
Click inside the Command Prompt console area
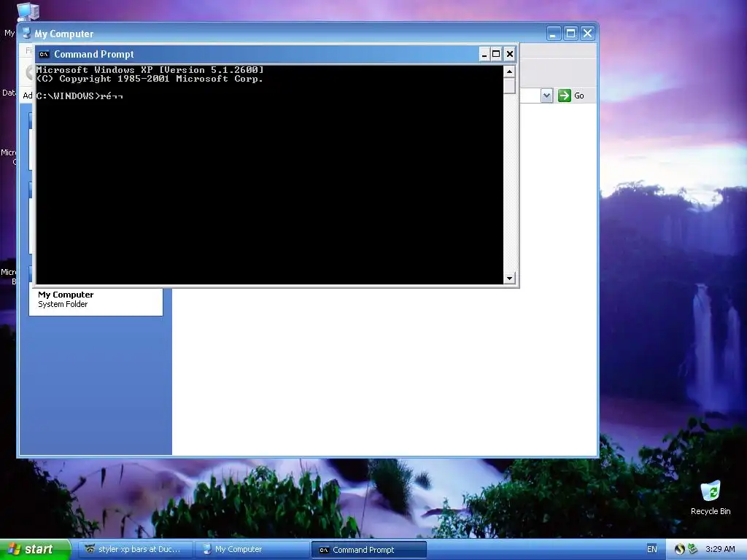[270, 175]
